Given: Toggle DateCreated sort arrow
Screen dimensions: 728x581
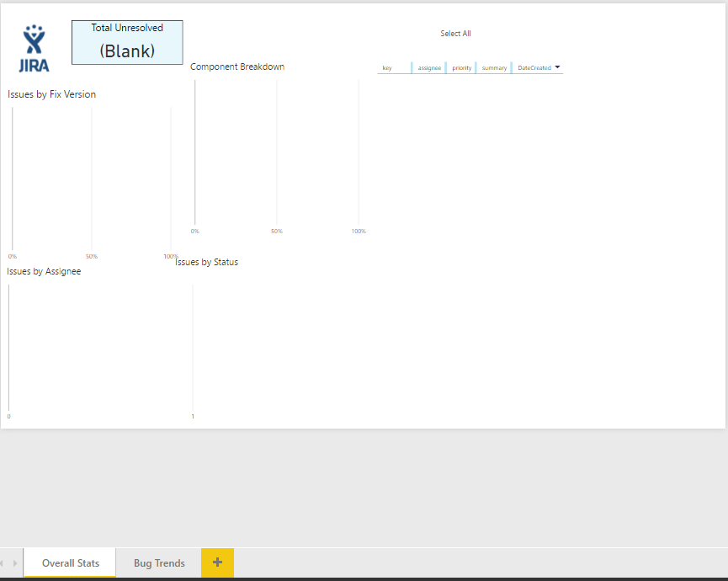Looking at the screenshot, I should tap(558, 67).
